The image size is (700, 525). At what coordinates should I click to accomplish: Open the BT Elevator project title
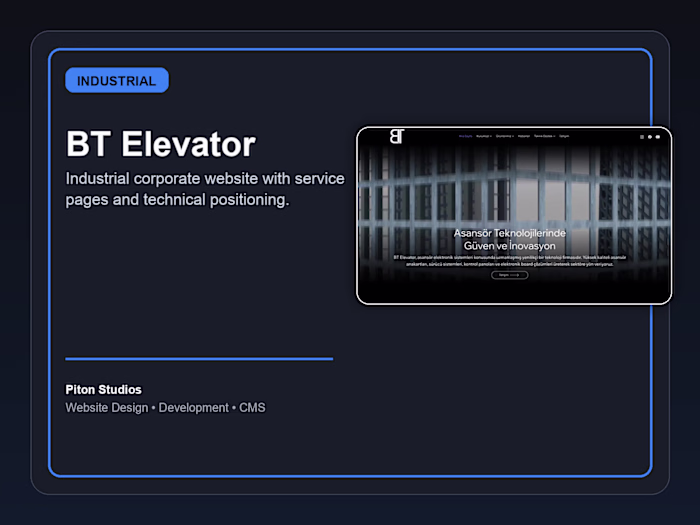click(161, 144)
